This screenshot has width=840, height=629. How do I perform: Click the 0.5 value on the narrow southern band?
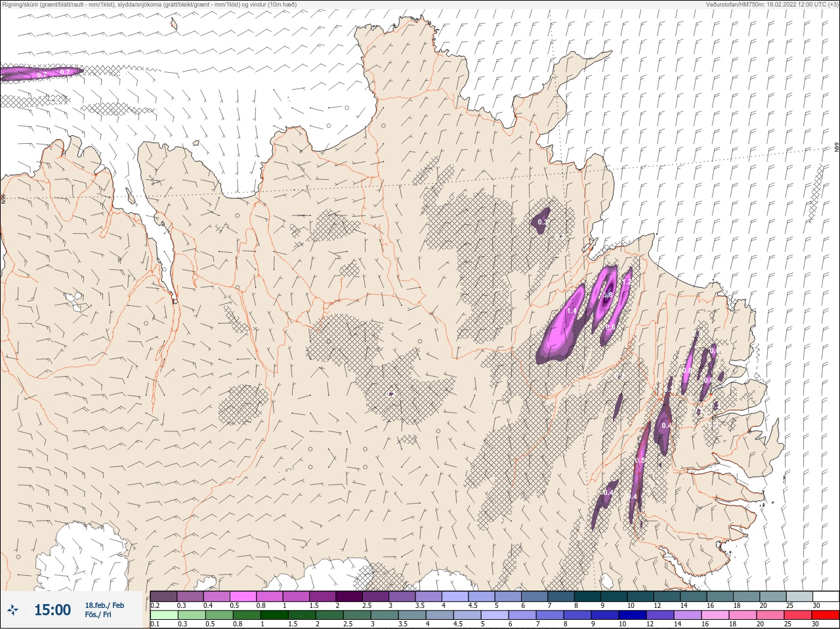coord(640,461)
